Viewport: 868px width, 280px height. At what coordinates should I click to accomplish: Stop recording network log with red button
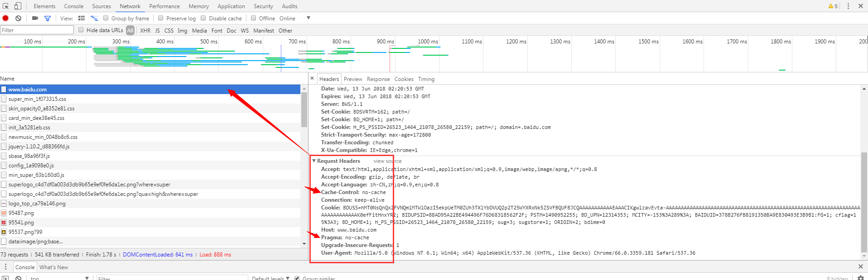(x=5, y=18)
